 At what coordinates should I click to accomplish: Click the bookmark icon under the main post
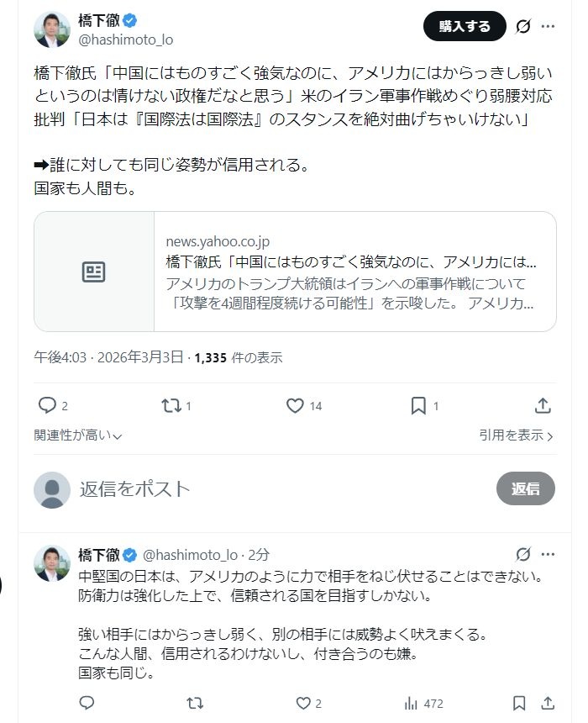417,406
